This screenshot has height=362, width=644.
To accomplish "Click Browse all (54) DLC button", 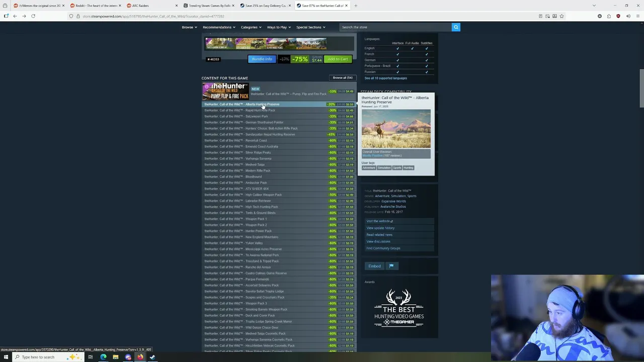I will (x=343, y=77).
